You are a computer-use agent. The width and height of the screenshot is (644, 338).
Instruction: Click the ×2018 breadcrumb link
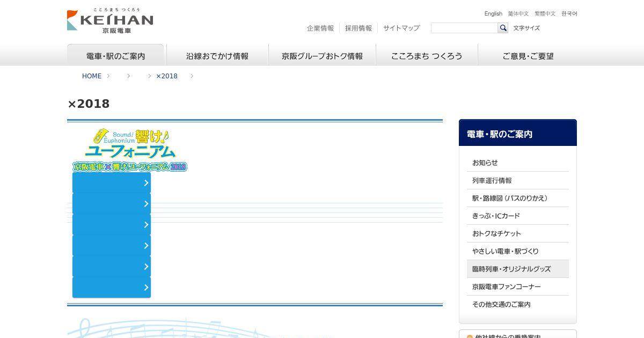click(x=167, y=76)
